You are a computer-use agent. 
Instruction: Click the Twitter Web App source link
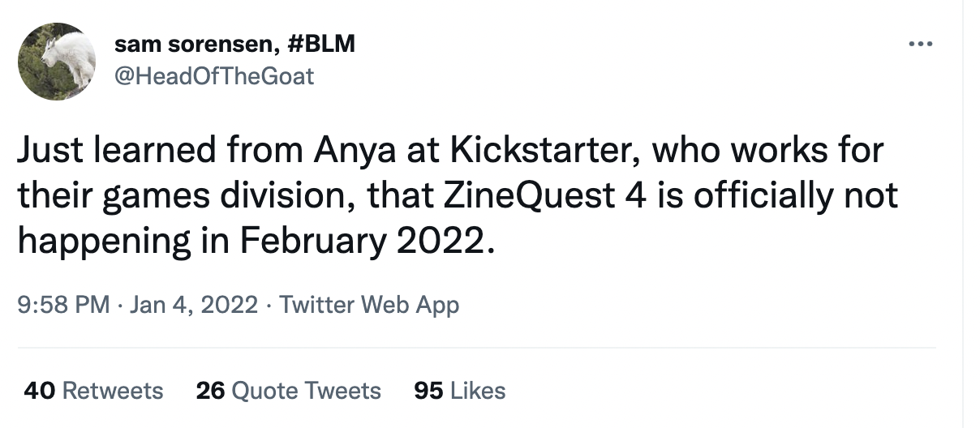[x=369, y=305]
